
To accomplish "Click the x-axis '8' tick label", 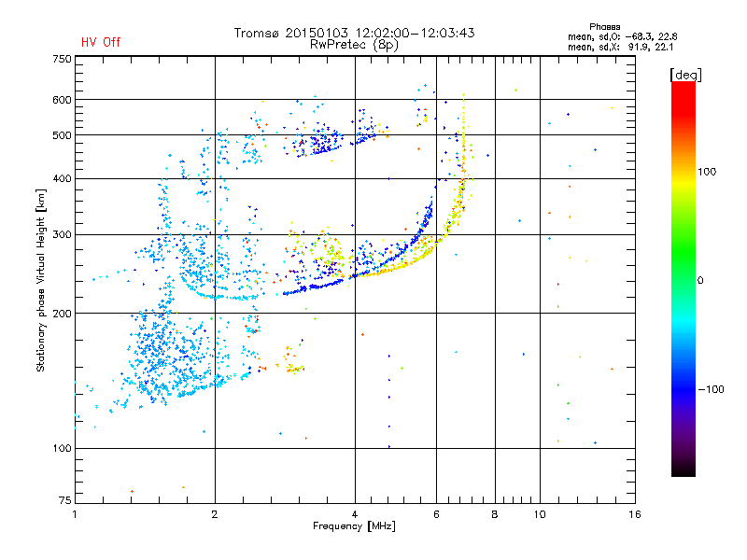I will pyautogui.click(x=495, y=514).
